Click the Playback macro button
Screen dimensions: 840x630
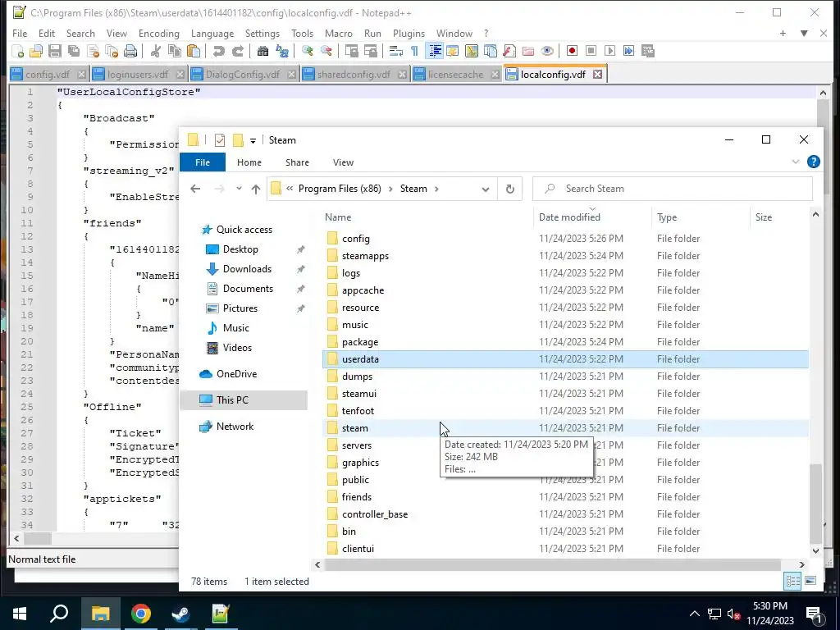tap(609, 51)
